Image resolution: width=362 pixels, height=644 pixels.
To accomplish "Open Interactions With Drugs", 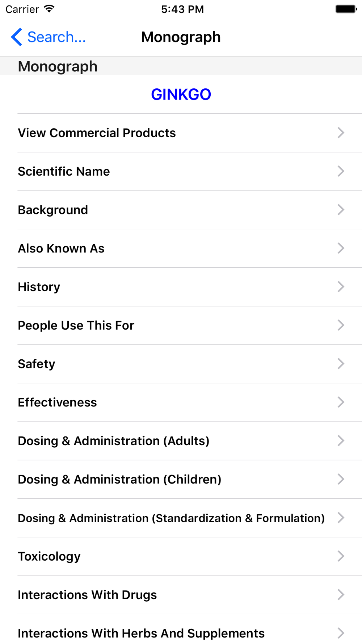I will (x=181, y=595).
